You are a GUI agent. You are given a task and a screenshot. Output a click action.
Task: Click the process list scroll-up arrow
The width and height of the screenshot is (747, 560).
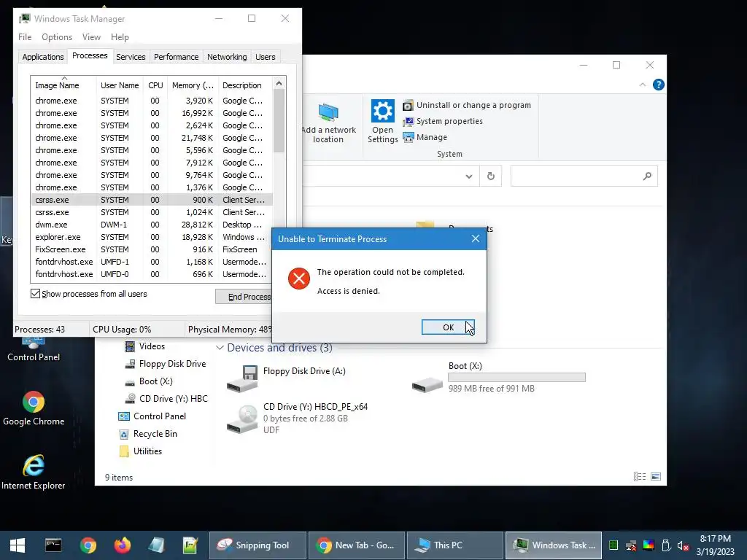click(x=279, y=83)
